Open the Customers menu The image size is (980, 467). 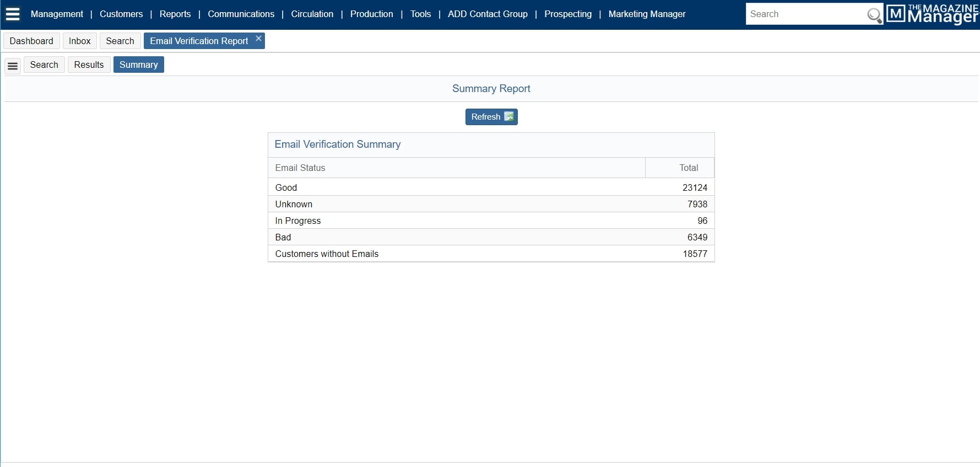click(121, 14)
